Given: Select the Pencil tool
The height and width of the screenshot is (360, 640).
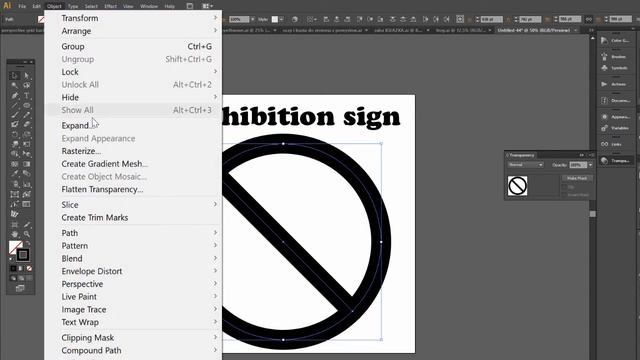Looking at the screenshot, I should pos(27,115).
